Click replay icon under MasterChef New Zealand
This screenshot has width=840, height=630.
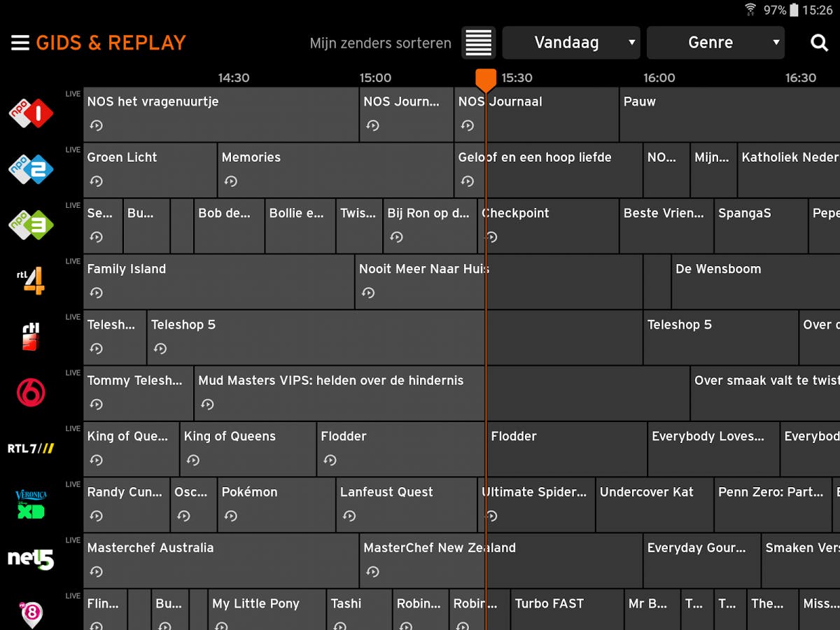373,572
